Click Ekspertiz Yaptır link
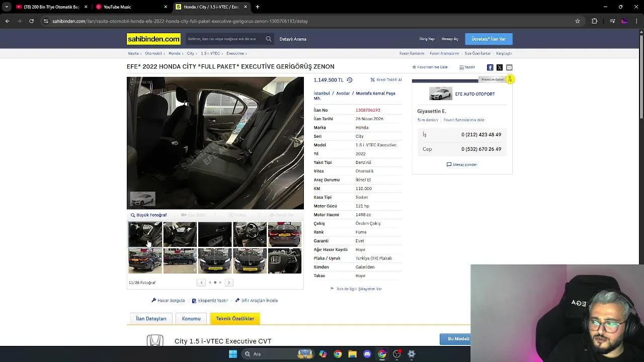This screenshot has width=644, height=362. click(210, 301)
